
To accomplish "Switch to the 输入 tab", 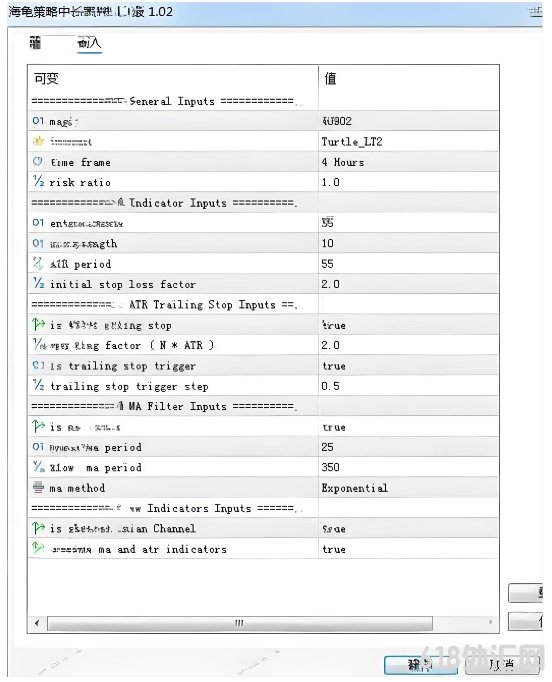I will point(89,43).
